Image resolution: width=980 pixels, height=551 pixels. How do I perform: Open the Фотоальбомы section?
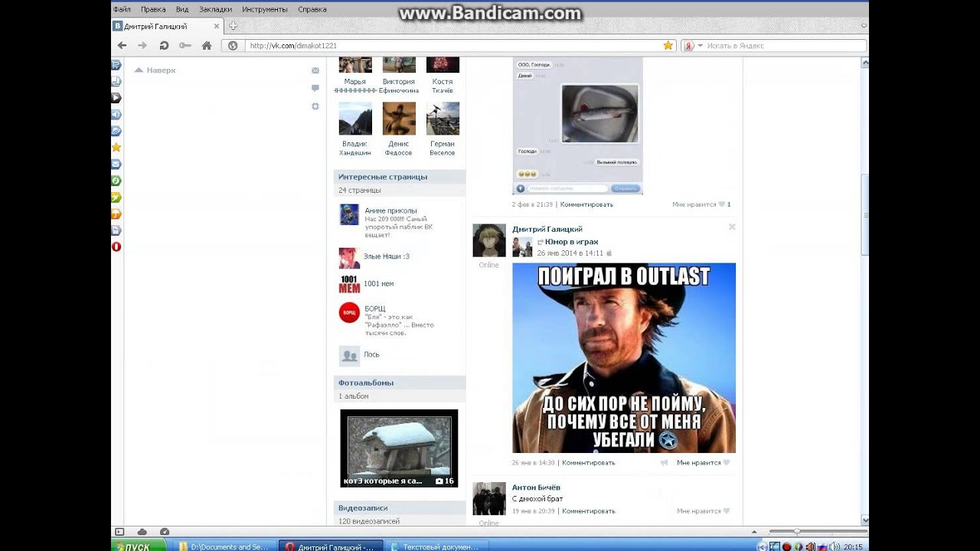coord(400,383)
